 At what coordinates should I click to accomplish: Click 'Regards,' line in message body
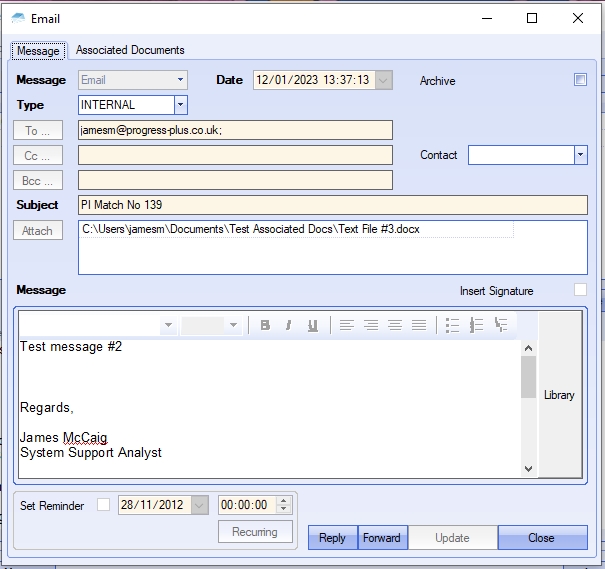47,407
